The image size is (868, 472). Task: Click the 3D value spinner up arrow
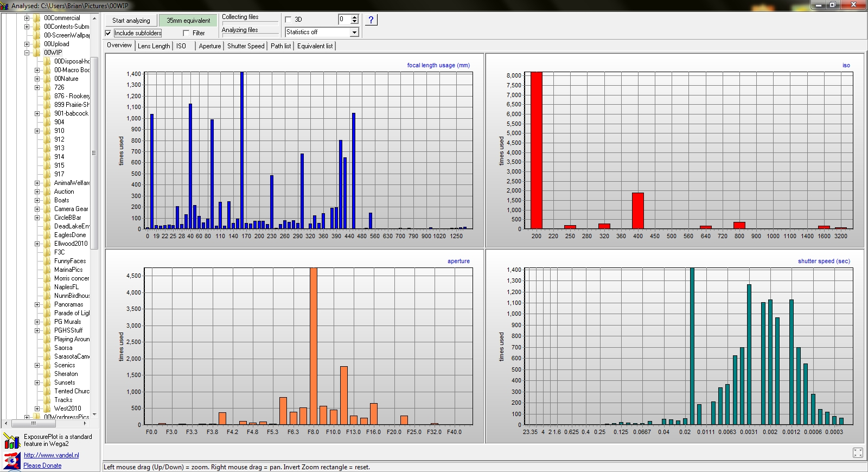click(354, 17)
